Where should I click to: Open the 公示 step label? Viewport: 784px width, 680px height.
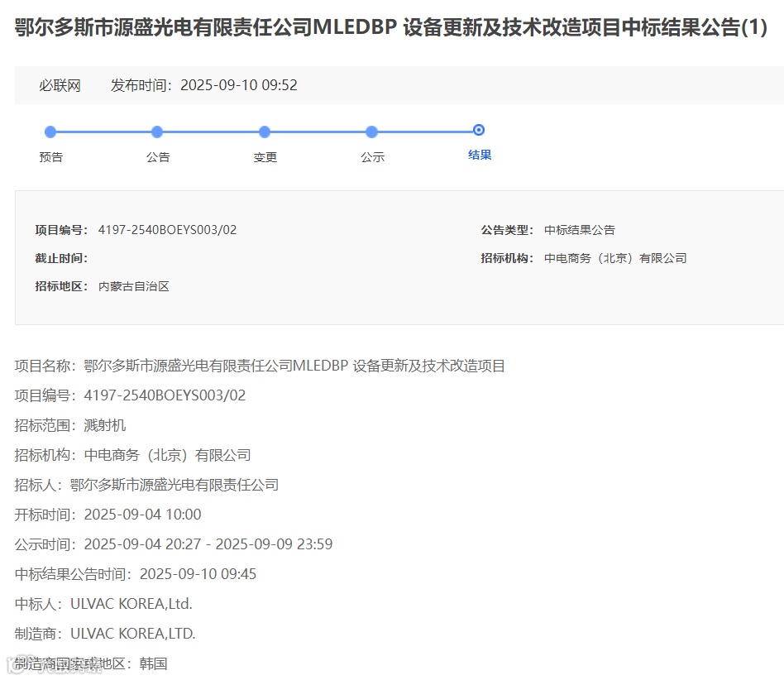(x=372, y=157)
